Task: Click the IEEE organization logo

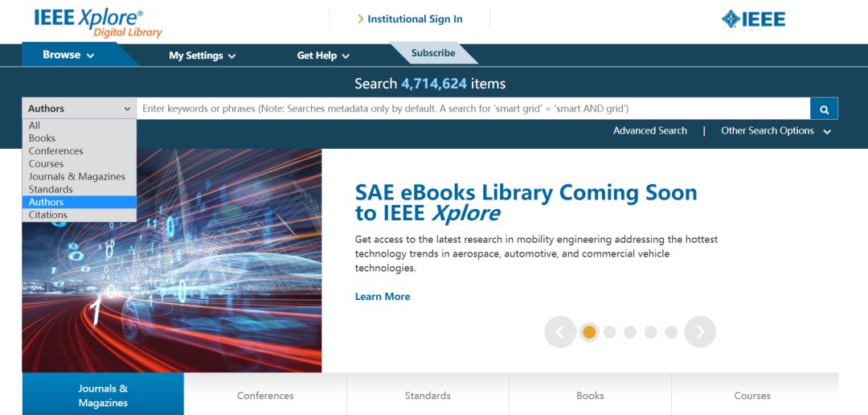Action: tap(753, 19)
